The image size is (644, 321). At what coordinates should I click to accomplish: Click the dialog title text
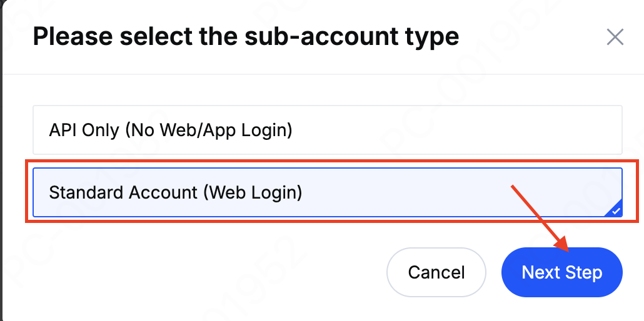246,37
